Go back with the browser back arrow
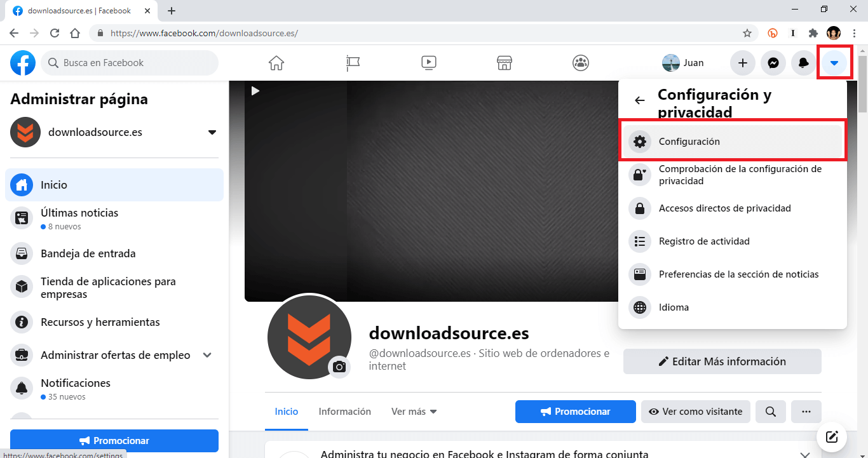The height and width of the screenshot is (458, 868). (14, 33)
